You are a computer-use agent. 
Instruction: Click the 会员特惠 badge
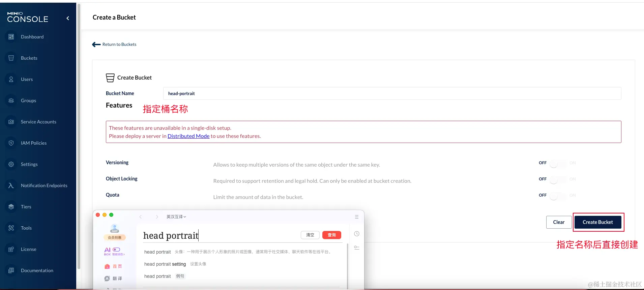115,237
